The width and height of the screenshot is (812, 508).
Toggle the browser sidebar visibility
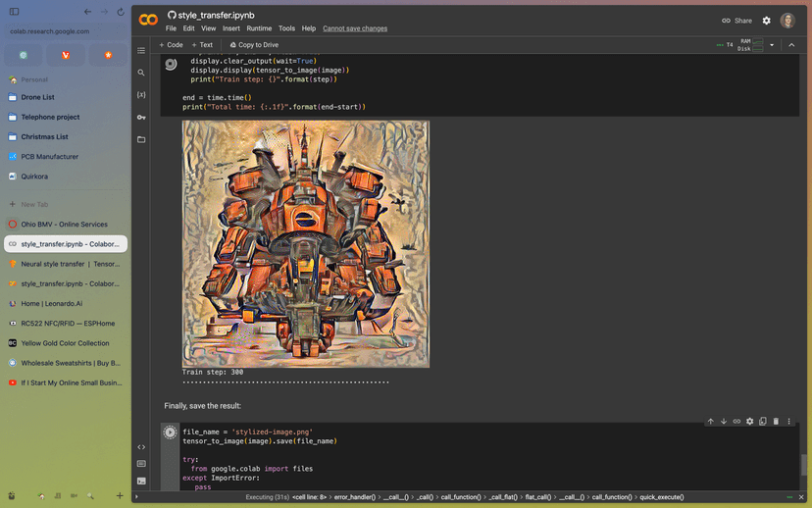tap(14, 12)
